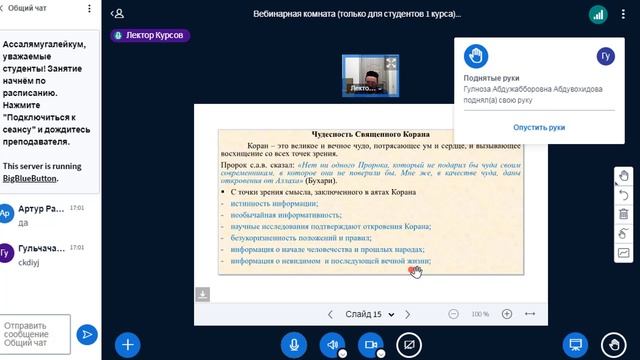640x360 pixels.
Task: Select the slide heading Чудесность Священного Корана
Action: coord(371,134)
